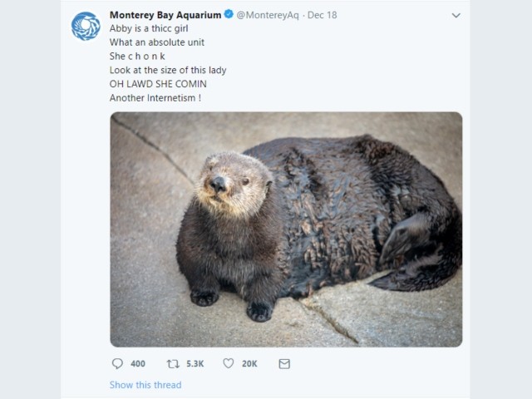Click the blue verified badge
The image size is (532, 399).
(229, 14)
